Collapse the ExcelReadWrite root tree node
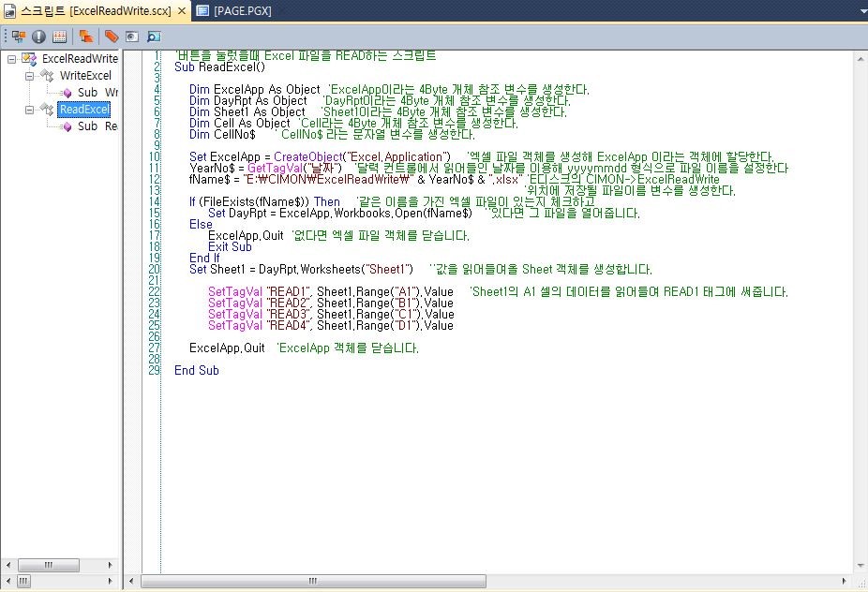The width and height of the screenshot is (868, 592). click(x=12, y=59)
